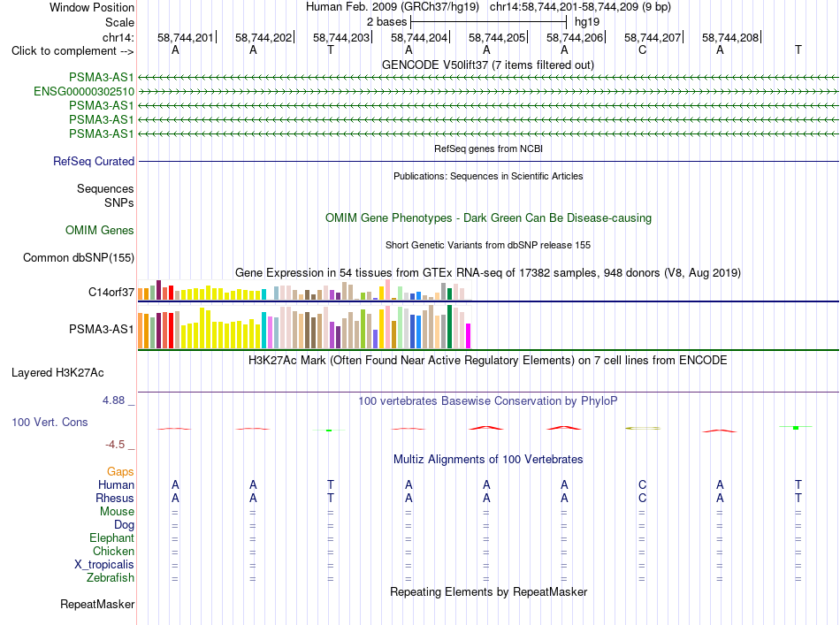The image size is (840, 625).
Task: Click the SNPs publications label
Action: (x=119, y=203)
